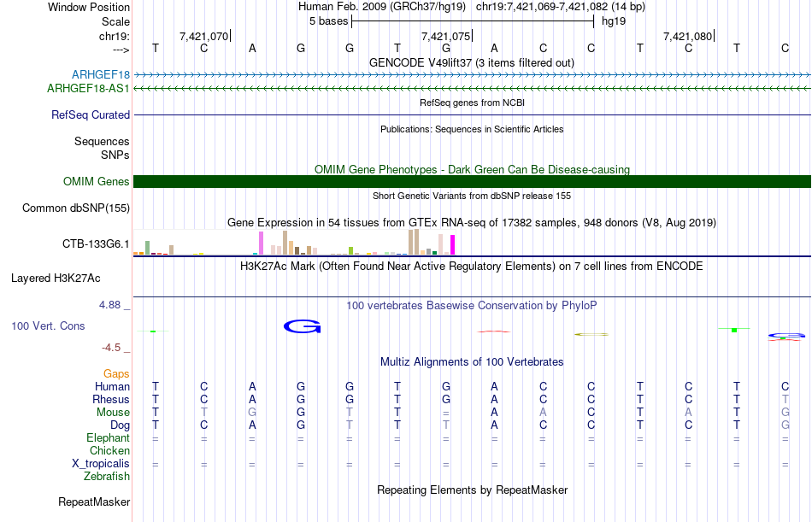Click the RepeatMasker track label
The image size is (812, 522).
(x=94, y=502)
